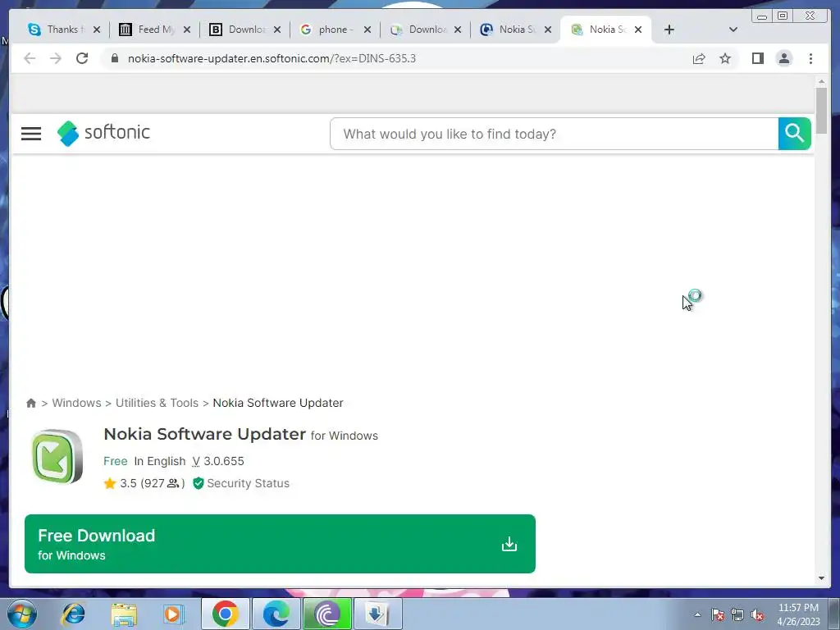Screen dimensions: 840x630
Task: Focus the 'What would you like to find today?' search box
Action: [x=555, y=134]
